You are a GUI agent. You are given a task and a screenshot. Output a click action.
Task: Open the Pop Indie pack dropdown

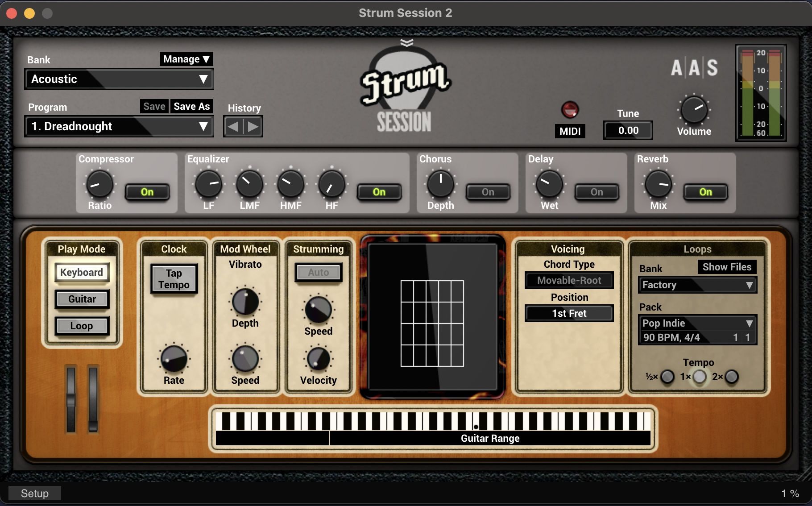tap(697, 323)
